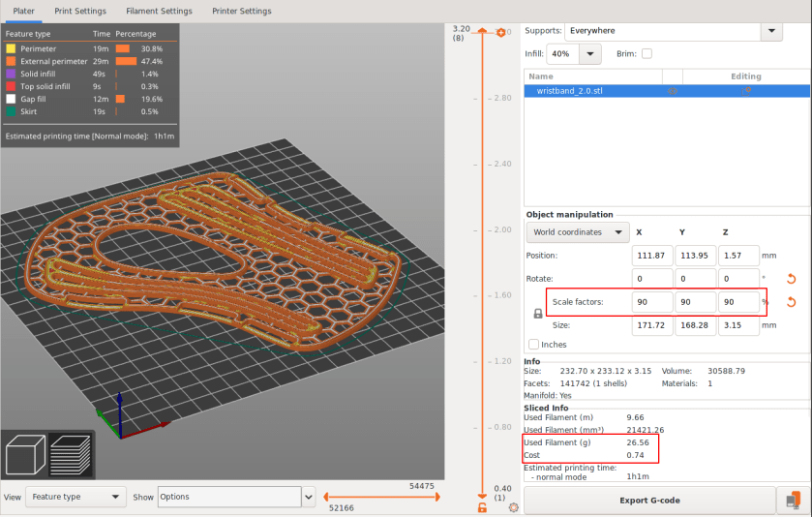812x517 pixels.
Task: Switch to 3D editor view cube icon
Action: tap(25, 454)
